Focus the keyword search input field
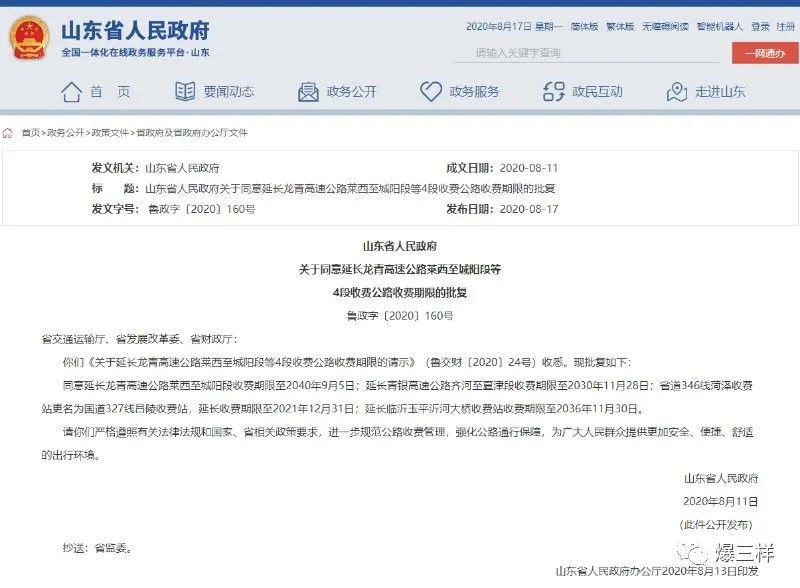The image size is (800, 588). pyautogui.click(x=586, y=53)
